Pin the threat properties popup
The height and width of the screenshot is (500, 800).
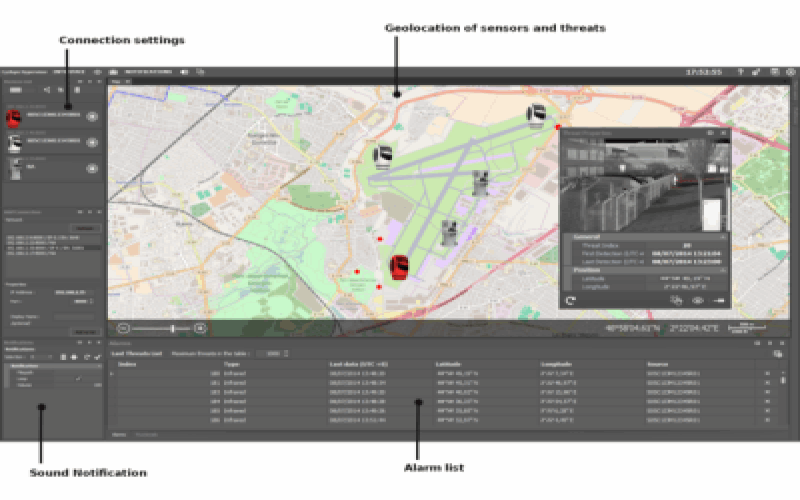pyautogui.click(x=710, y=133)
